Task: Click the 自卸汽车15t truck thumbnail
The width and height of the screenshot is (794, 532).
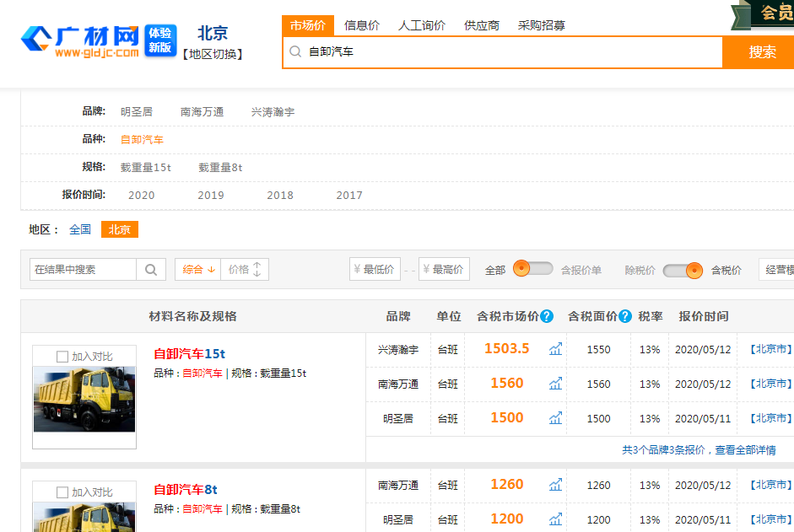Action: coord(84,400)
